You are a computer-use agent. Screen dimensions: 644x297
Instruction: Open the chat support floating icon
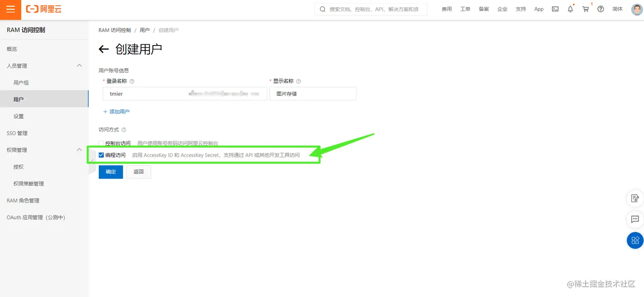point(635,220)
